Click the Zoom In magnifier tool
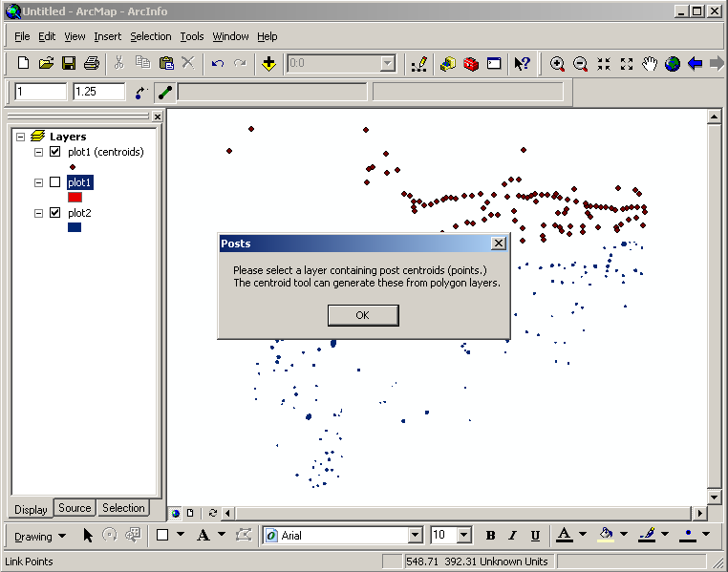Image resolution: width=728 pixels, height=572 pixels. [x=558, y=63]
